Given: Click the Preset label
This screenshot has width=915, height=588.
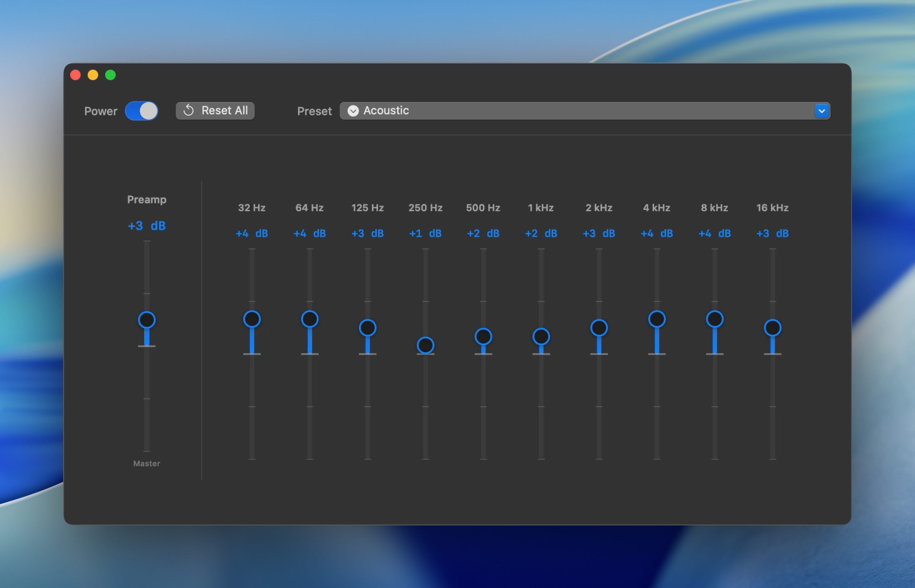Looking at the screenshot, I should tap(314, 111).
